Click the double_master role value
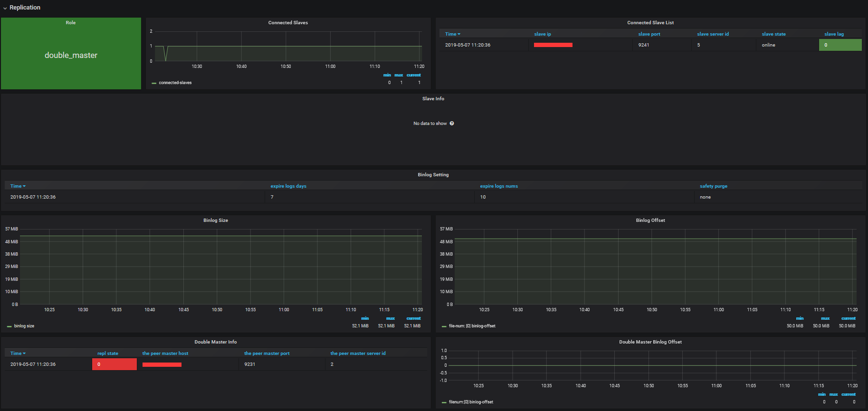The image size is (868, 411). (71, 55)
